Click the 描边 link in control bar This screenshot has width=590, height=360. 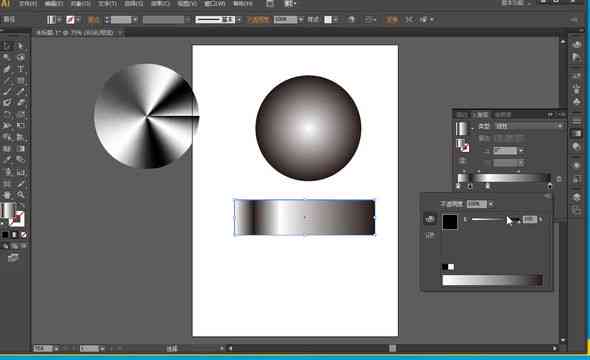(x=93, y=20)
